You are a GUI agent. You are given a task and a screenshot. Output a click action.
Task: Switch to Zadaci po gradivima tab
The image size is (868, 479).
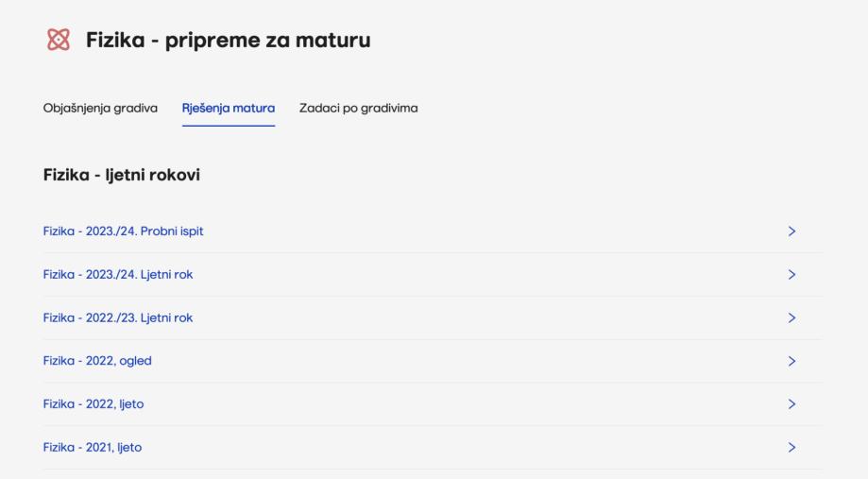coord(358,108)
